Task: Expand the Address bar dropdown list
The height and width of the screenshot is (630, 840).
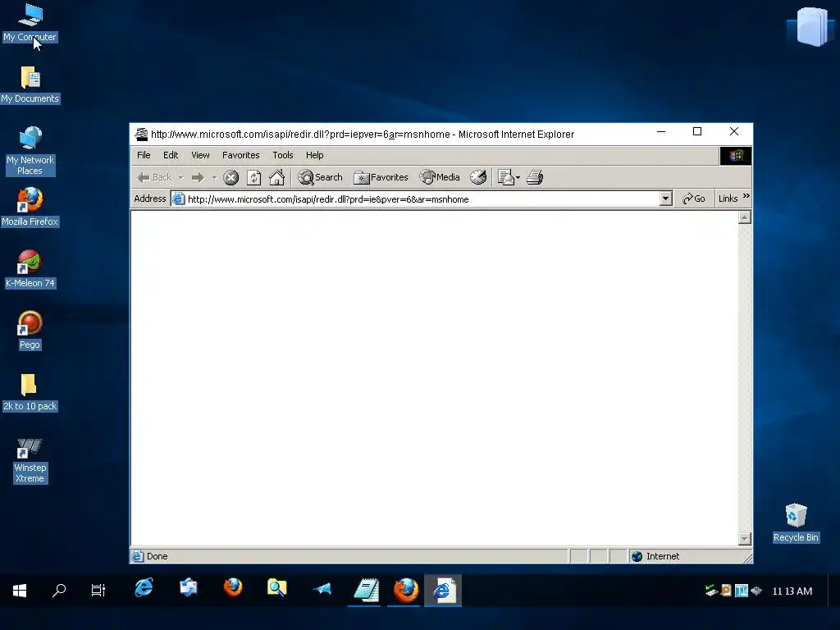Action: [x=665, y=199]
